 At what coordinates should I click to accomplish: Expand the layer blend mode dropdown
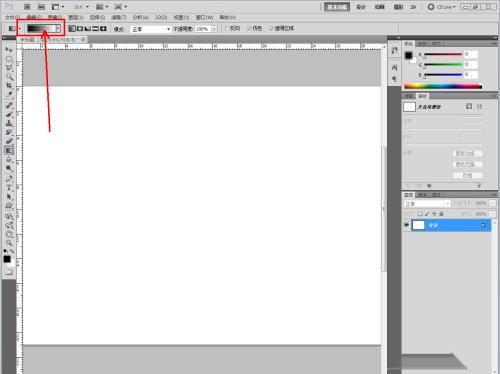(427, 203)
